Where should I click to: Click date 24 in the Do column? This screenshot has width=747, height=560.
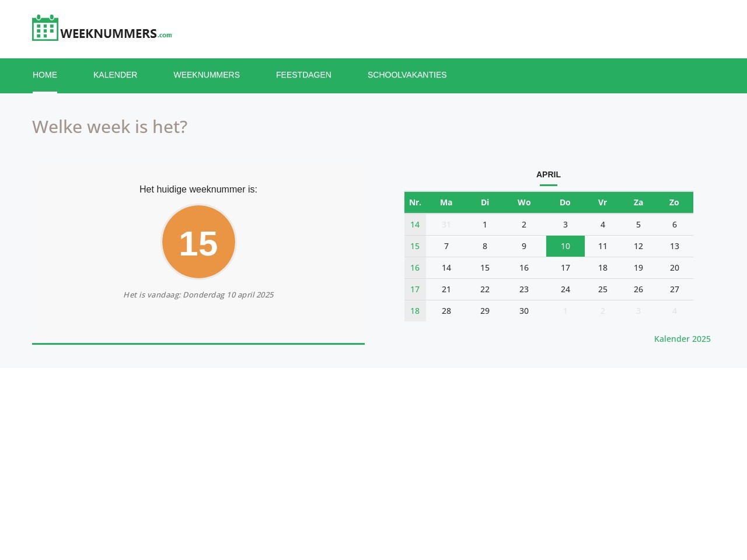pos(566,289)
